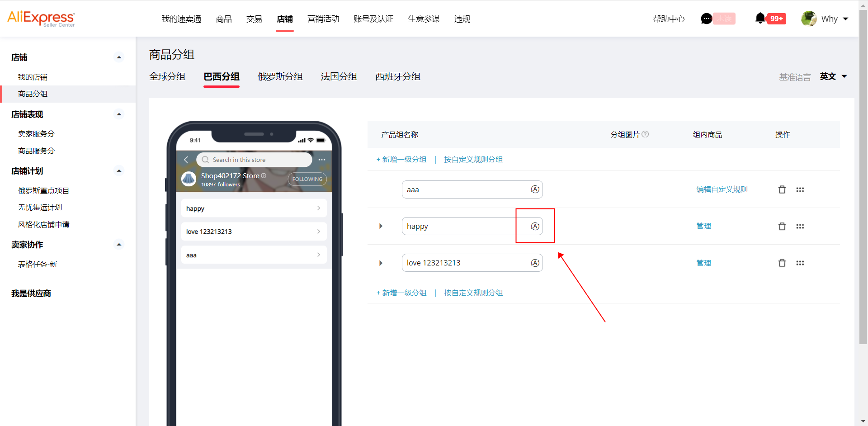868x426 pixels.
Task: Open the Why account dropdown arrow
Action: 845,19
